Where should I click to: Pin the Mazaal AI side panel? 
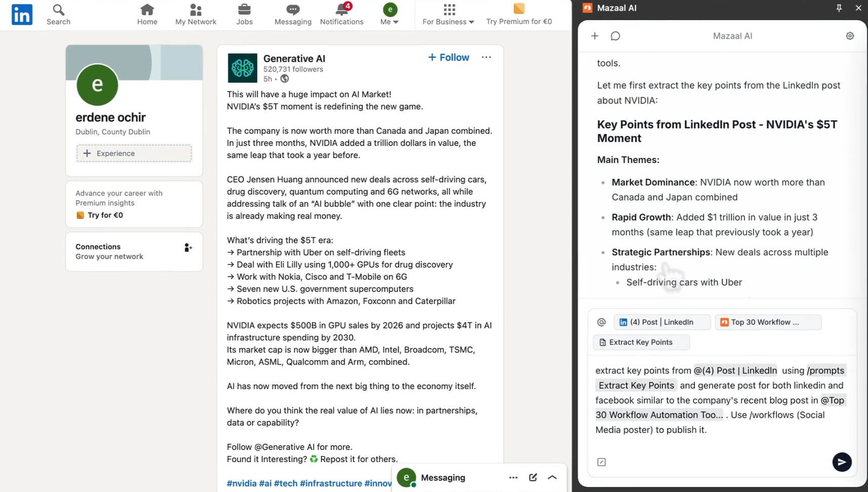click(x=839, y=8)
